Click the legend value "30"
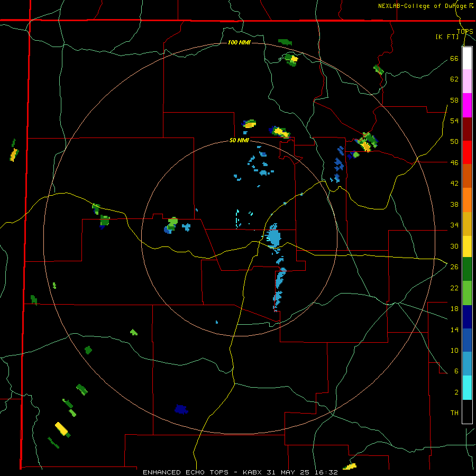 click(x=454, y=246)
